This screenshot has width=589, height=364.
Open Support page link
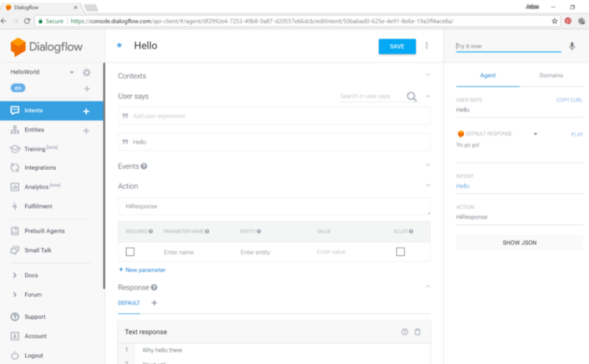(x=35, y=317)
